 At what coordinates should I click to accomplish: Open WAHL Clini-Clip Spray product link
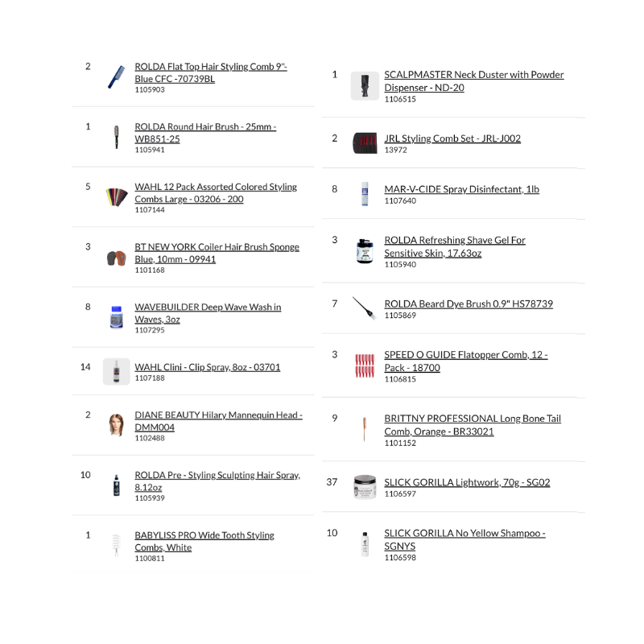coord(207,367)
